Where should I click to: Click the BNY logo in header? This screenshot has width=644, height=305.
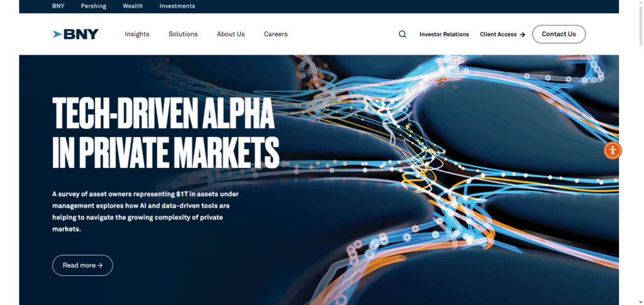(x=75, y=34)
